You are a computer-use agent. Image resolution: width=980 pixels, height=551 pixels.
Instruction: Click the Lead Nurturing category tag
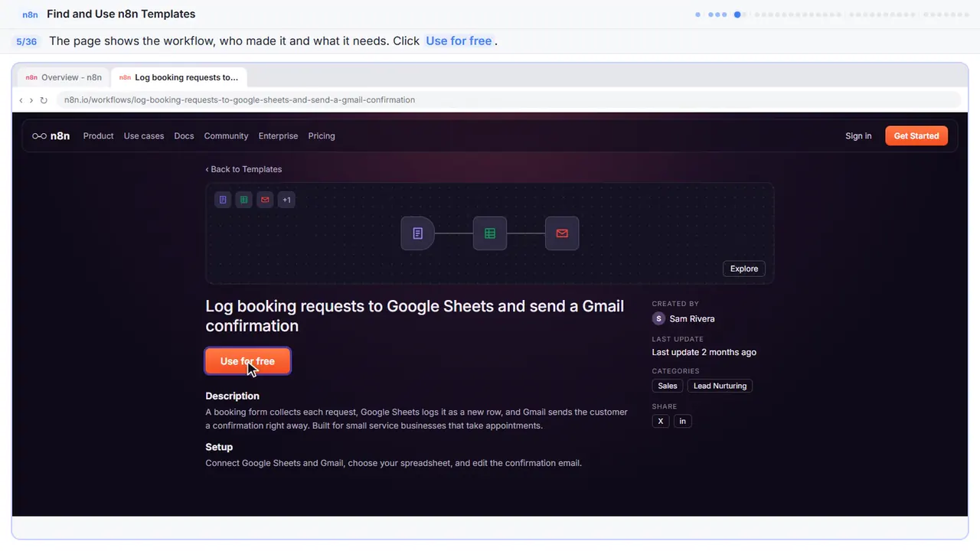pyautogui.click(x=720, y=386)
